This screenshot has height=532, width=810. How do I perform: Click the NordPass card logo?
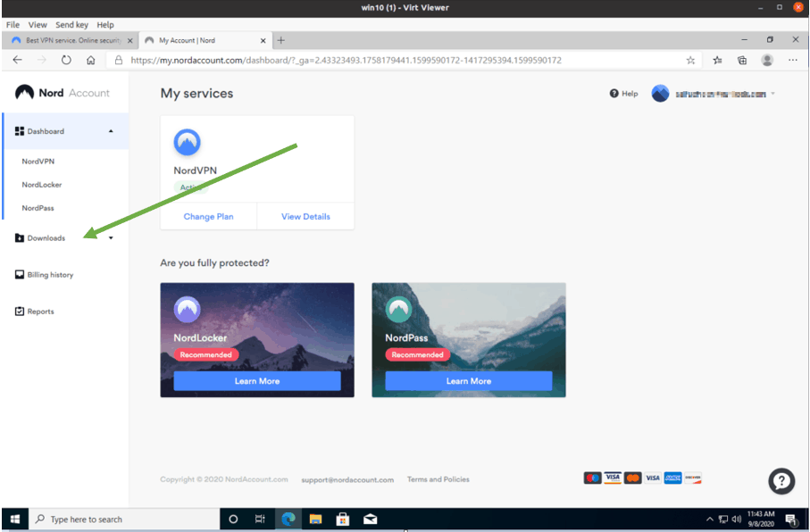pos(399,310)
